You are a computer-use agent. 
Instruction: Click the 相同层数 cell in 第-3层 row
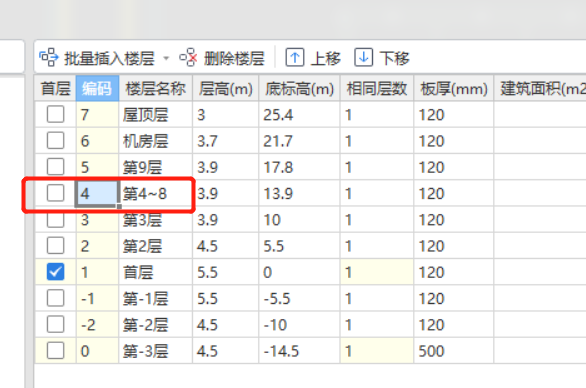tap(377, 351)
